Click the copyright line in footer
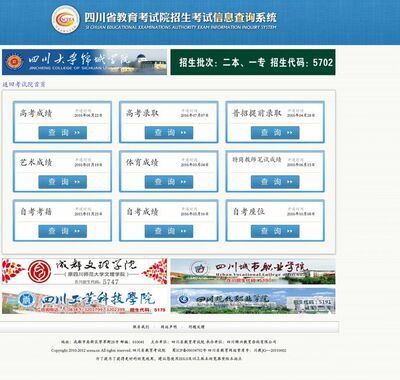Screen dimensions: 400x380 point(169,350)
